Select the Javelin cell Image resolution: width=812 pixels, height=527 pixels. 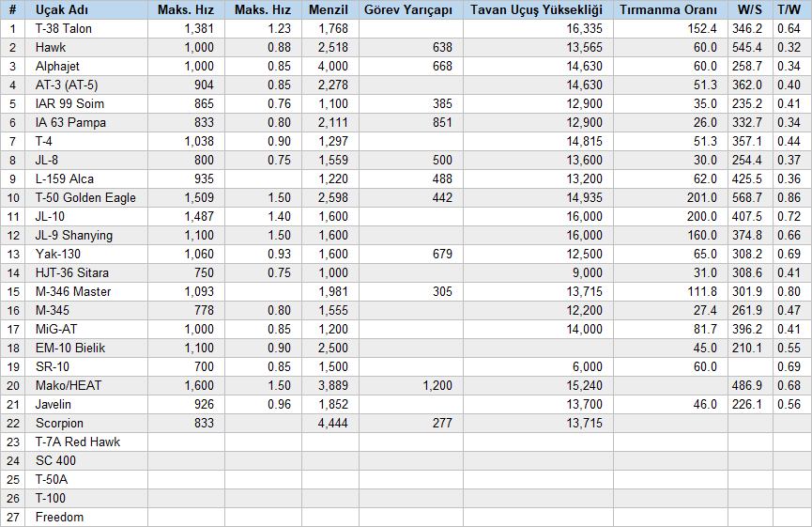[86, 404]
